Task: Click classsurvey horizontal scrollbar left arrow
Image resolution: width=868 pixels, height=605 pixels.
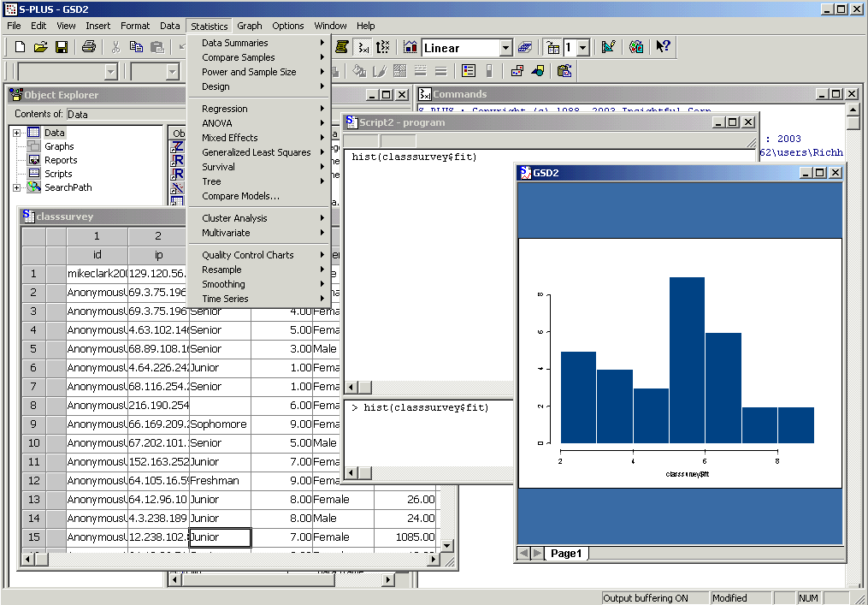Action: pyautogui.click(x=28, y=561)
